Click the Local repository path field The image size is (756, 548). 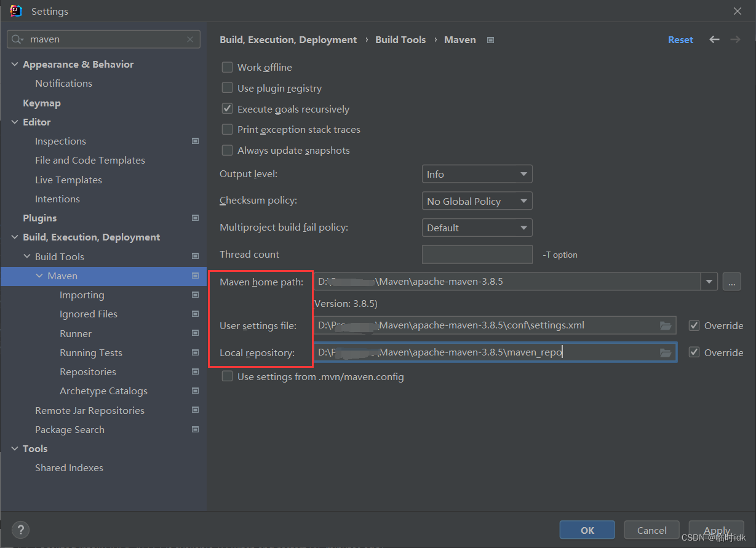[495, 352]
